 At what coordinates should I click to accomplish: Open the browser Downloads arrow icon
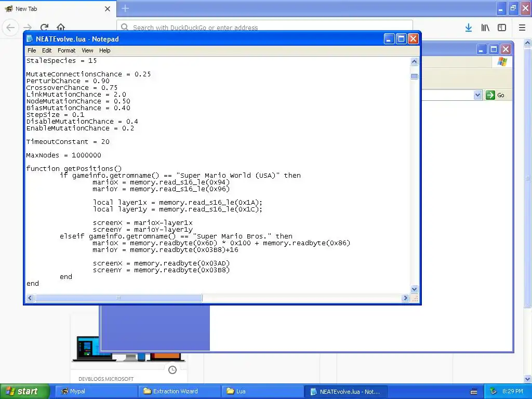coord(469,28)
